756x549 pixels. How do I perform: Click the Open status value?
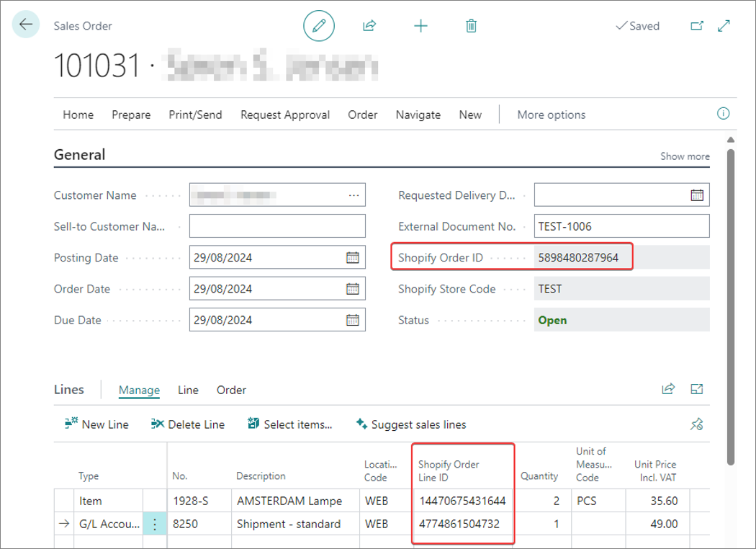[x=552, y=320]
